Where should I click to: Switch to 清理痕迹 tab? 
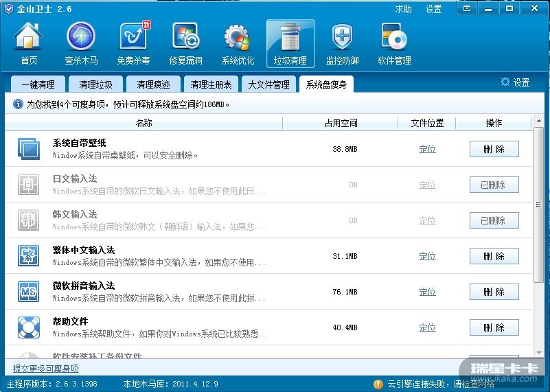[153, 84]
